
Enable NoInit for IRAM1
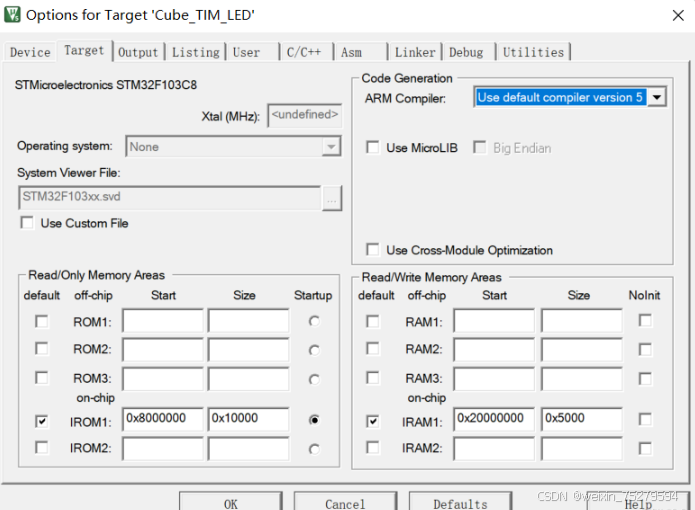(x=645, y=419)
